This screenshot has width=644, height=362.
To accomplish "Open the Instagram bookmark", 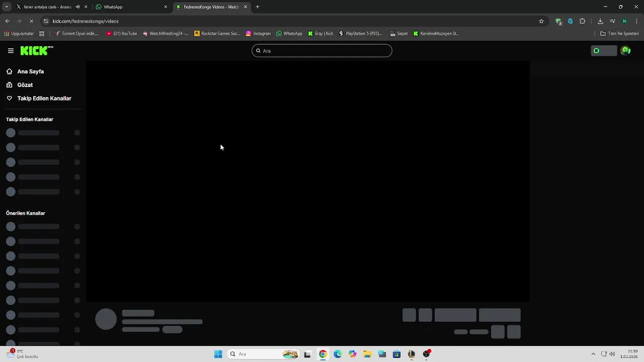I will point(259,34).
